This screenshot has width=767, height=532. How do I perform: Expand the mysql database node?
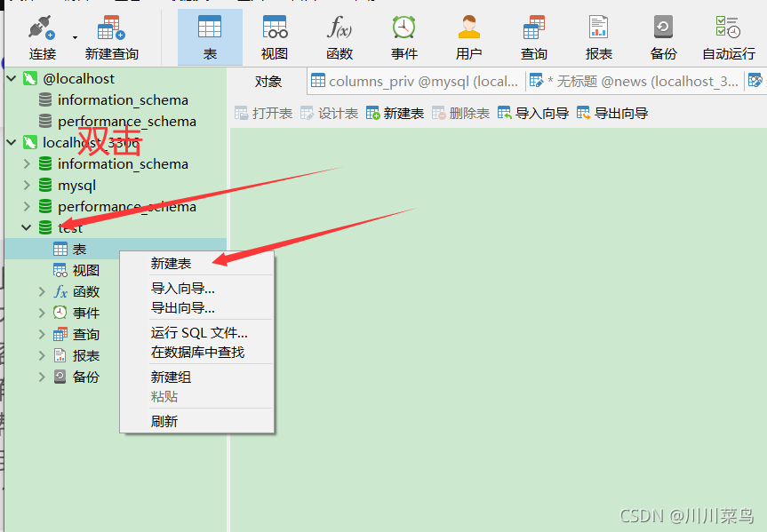tap(27, 185)
